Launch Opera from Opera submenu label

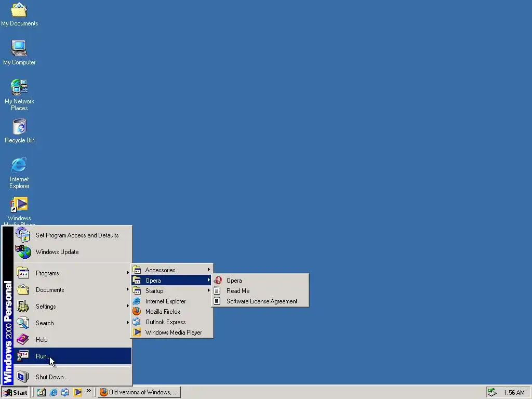point(234,281)
